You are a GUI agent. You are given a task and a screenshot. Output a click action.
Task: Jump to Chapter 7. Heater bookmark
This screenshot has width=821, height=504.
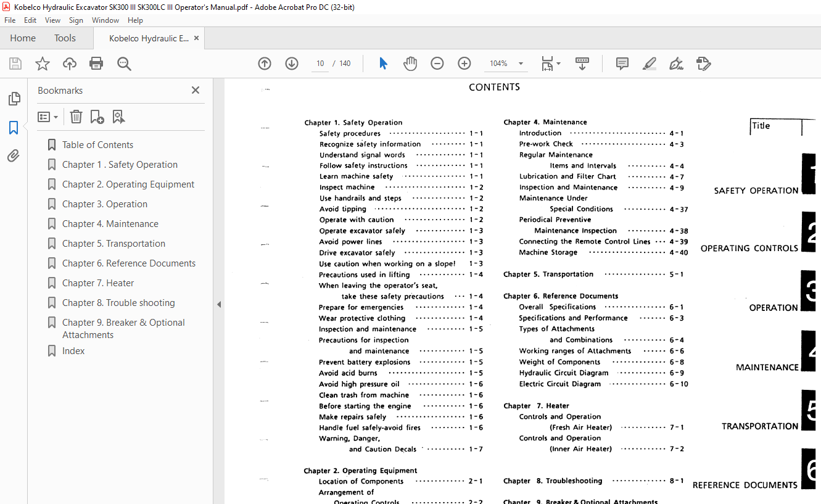(x=98, y=283)
